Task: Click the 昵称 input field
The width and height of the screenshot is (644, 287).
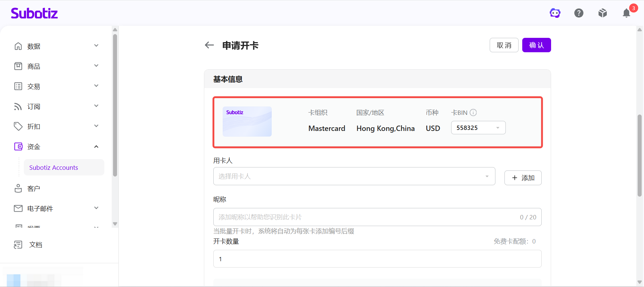Action: click(377, 217)
